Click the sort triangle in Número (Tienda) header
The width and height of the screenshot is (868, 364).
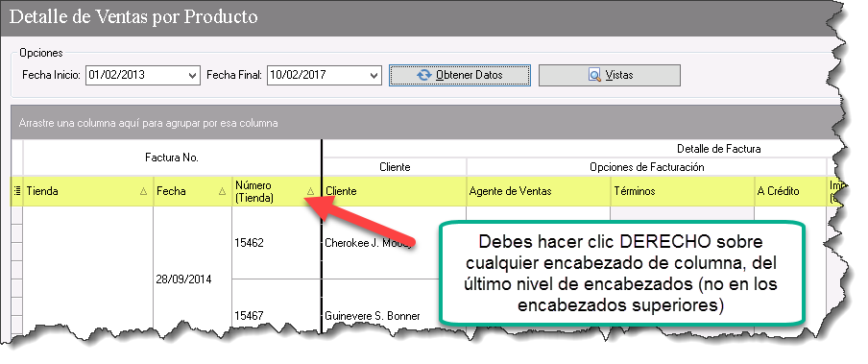[x=310, y=191]
